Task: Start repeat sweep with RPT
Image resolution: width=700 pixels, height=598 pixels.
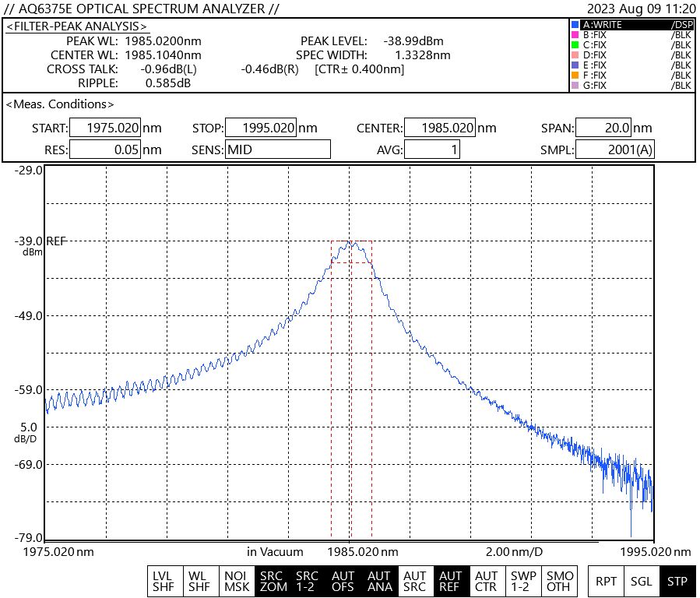Action: tap(606, 582)
